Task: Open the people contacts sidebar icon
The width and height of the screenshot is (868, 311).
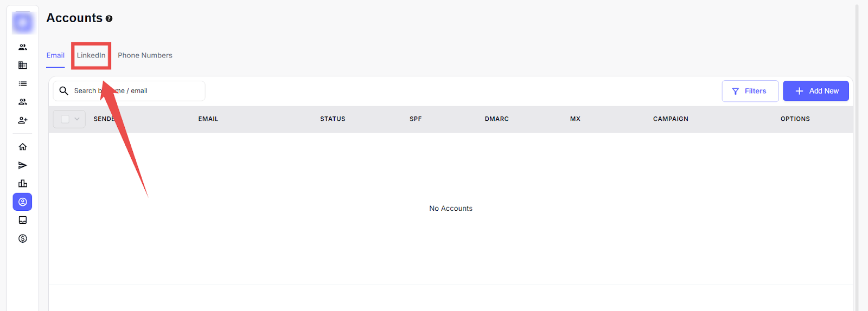Action: (x=23, y=47)
